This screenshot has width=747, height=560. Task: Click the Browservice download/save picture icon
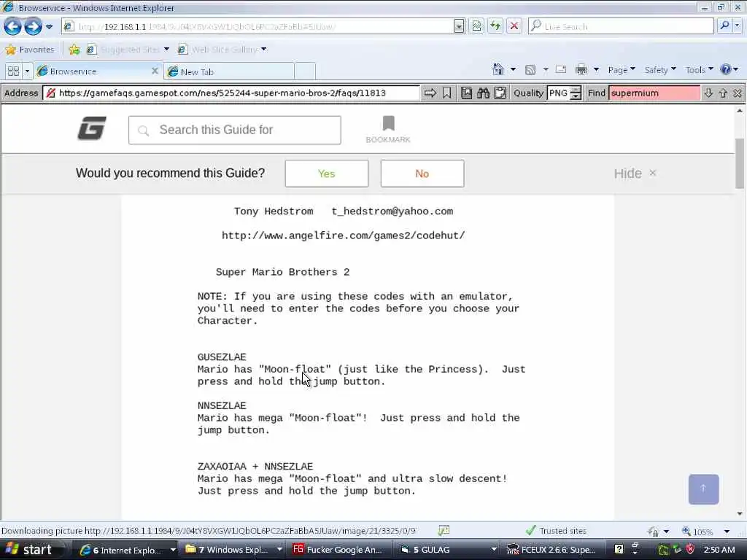pyautogui.click(x=466, y=93)
